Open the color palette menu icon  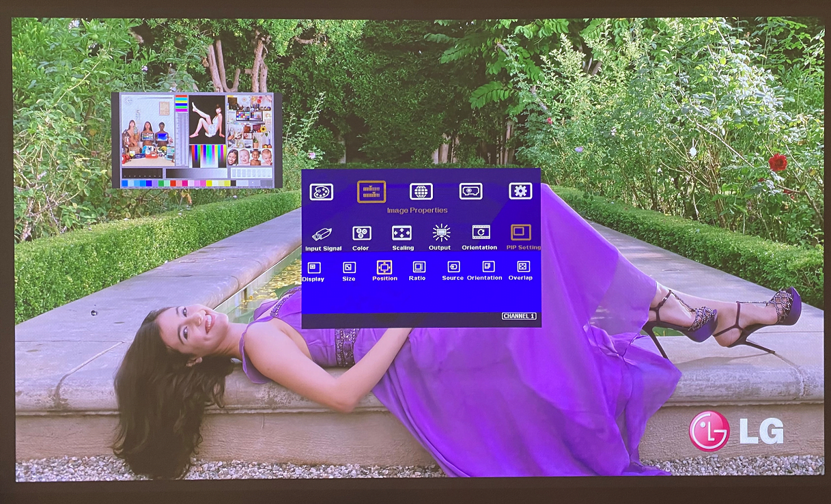point(321,192)
